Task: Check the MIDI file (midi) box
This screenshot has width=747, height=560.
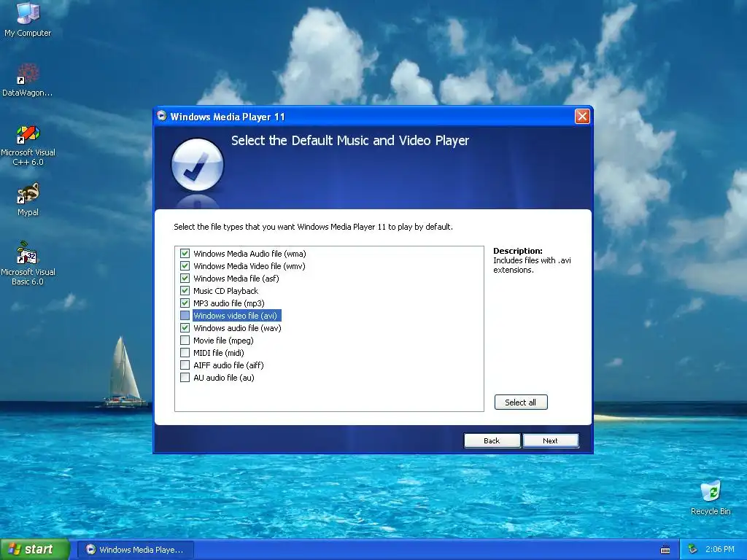Action: [x=185, y=352]
